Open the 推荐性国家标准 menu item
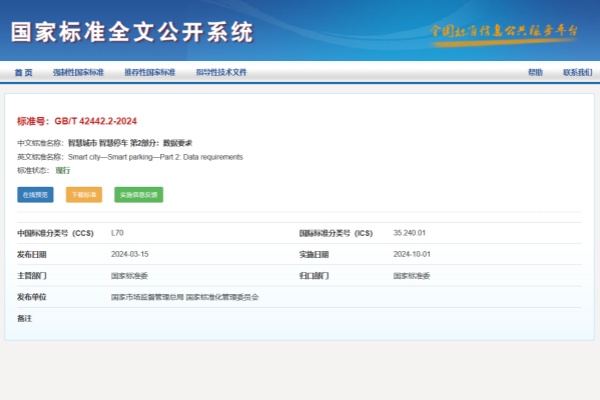The image size is (600, 400). click(149, 73)
